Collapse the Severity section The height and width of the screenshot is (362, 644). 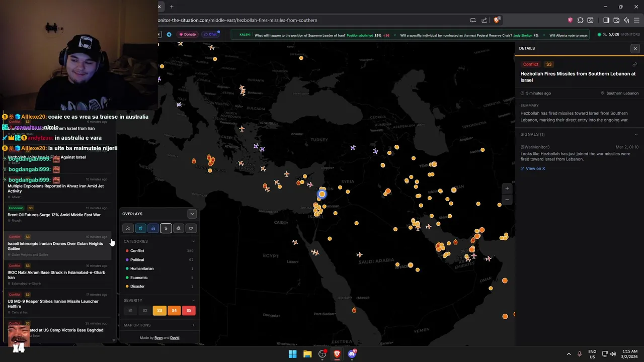tap(193, 300)
